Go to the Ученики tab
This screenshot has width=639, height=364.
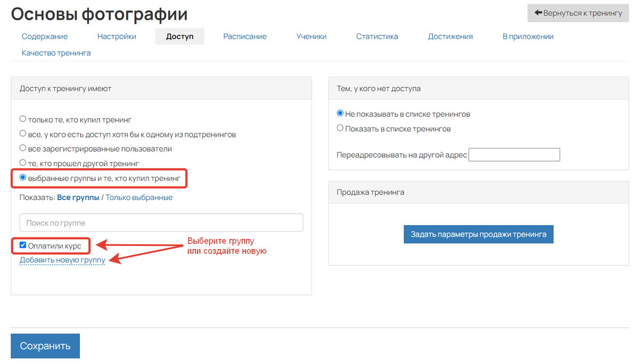[312, 37]
